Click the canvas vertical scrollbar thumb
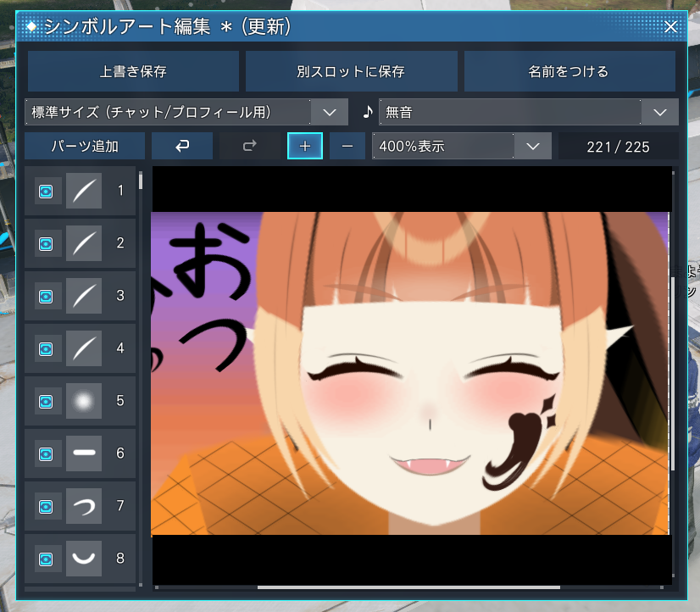 [673, 373]
